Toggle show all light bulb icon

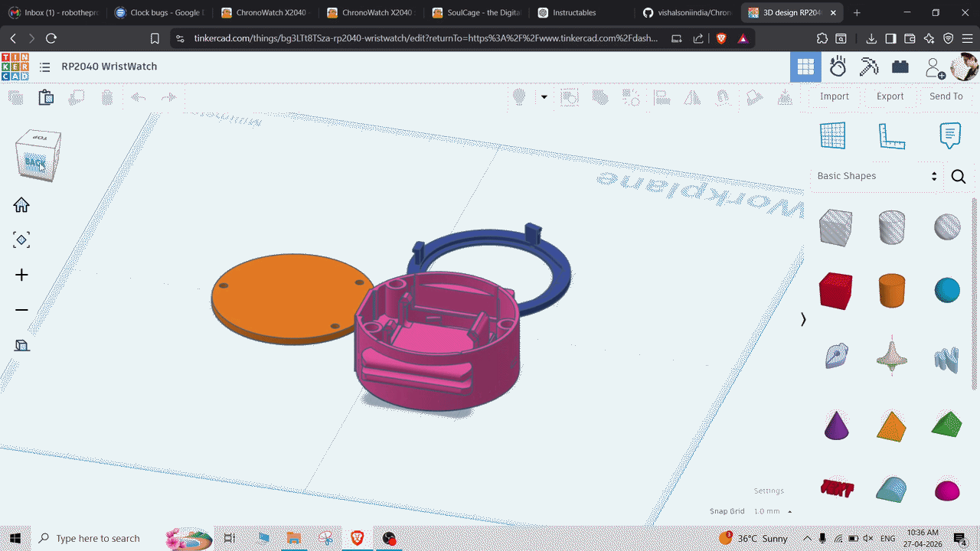(x=519, y=97)
